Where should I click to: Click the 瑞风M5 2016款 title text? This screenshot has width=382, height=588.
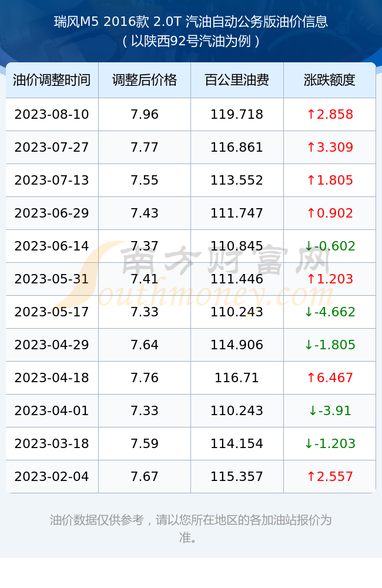coord(101,22)
